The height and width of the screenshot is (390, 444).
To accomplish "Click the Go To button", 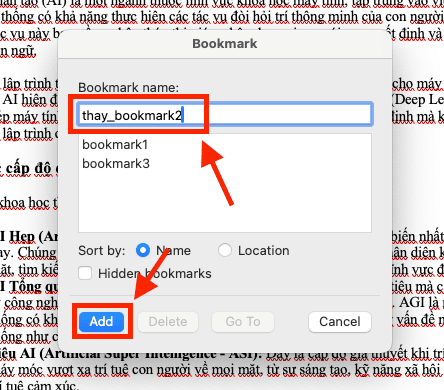I will [243, 322].
